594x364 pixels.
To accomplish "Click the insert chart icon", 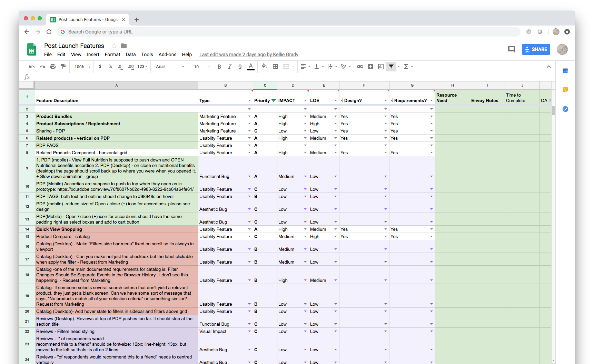I will [381, 67].
